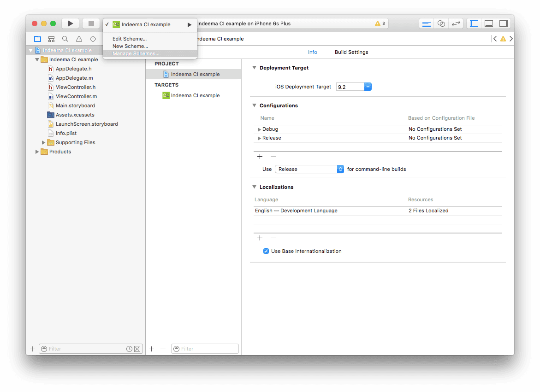Screen dimensions: 540x392
Task: Open the Breakpoint navigator
Action: 93,39
